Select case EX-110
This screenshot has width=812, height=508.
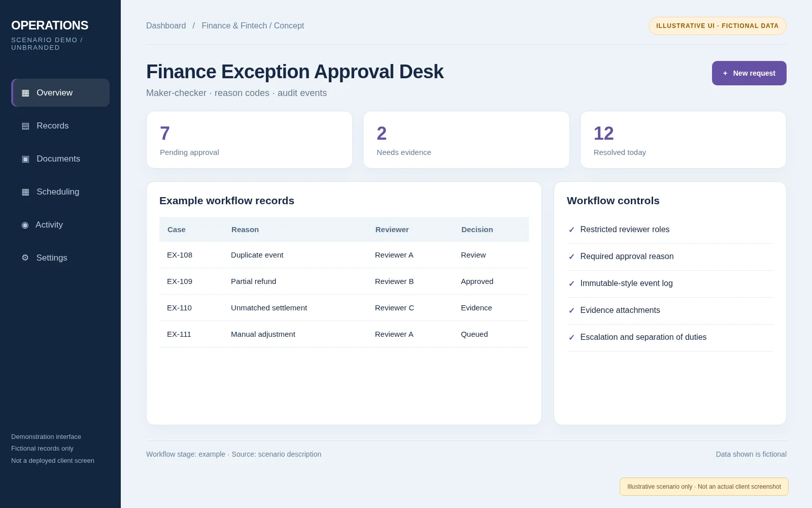pos(180,308)
